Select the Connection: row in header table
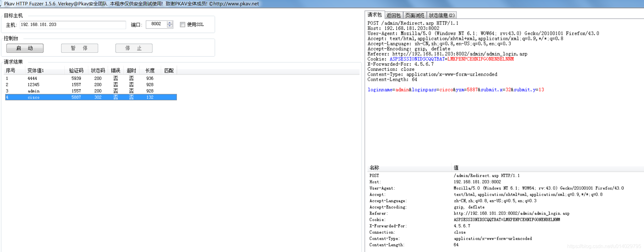The width and height of the screenshot is (644, 252). pyautogui.click(x=506, y=232)
